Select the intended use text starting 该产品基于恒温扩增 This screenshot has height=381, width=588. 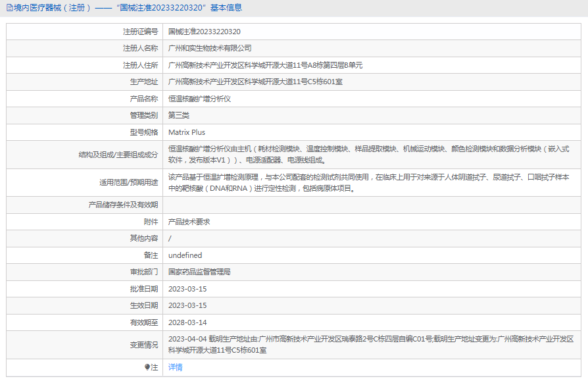[368, 183]
